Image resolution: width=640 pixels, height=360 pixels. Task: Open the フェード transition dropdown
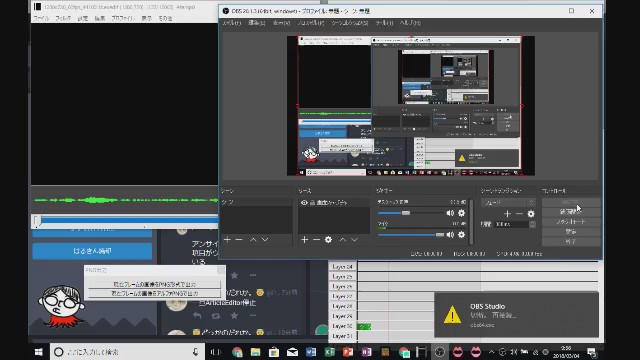508,202
